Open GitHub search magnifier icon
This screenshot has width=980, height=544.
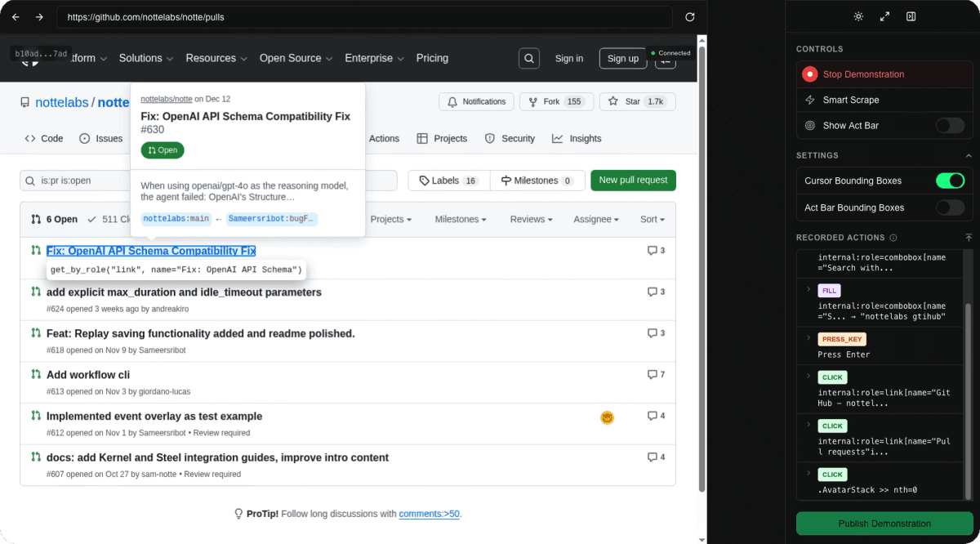[529, 58]
